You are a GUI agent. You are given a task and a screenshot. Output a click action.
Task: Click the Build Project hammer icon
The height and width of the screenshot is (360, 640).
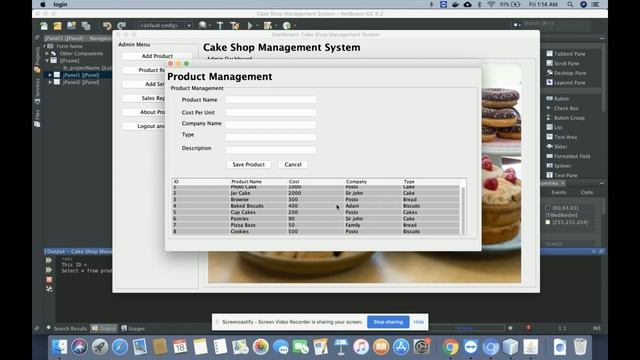[220, 25]
